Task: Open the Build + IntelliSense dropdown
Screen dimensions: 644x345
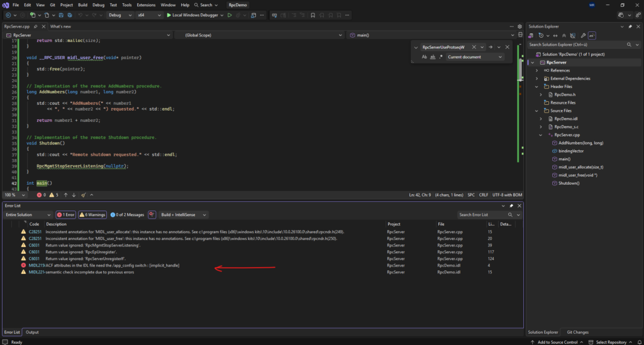Action: [183, 214]
